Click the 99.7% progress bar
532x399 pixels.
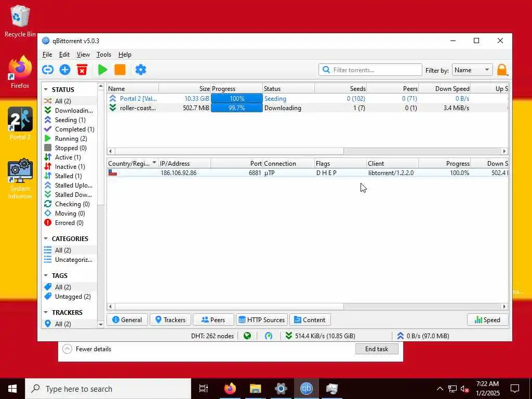[x=236, y=108]
